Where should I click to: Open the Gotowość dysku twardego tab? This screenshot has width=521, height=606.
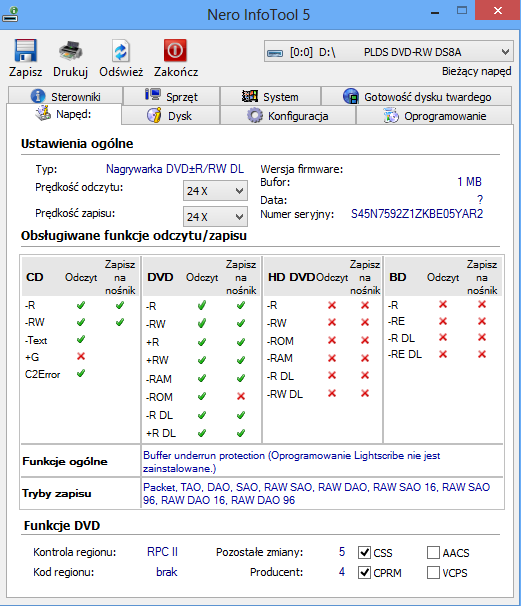pyautogui.click(x=417, y=96)
